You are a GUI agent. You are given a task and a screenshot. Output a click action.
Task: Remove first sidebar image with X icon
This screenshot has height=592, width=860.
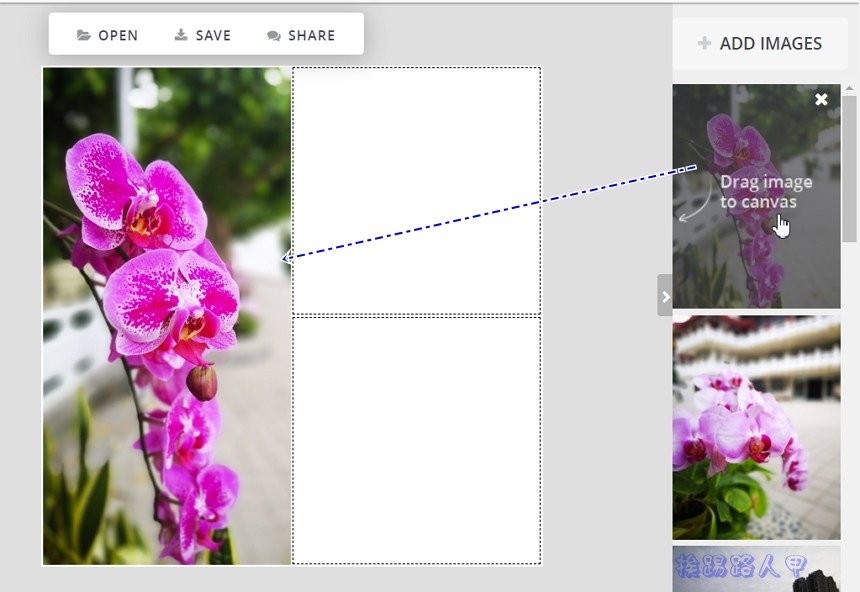(x=821, y=99)
